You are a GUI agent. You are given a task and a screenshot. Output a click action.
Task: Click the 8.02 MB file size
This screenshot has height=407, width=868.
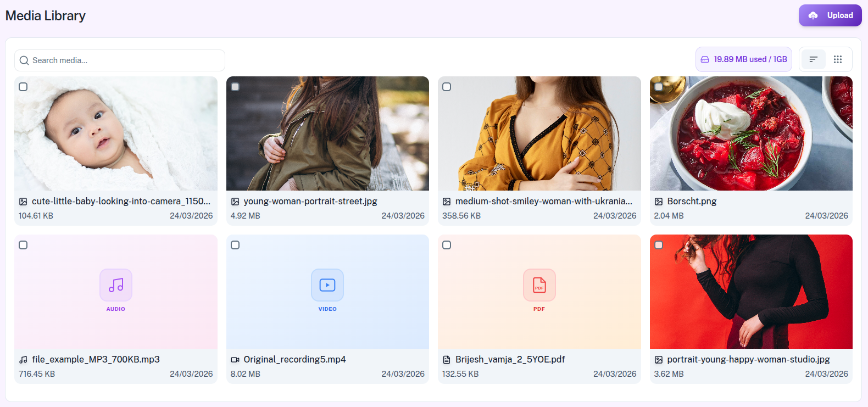(246, 374)
